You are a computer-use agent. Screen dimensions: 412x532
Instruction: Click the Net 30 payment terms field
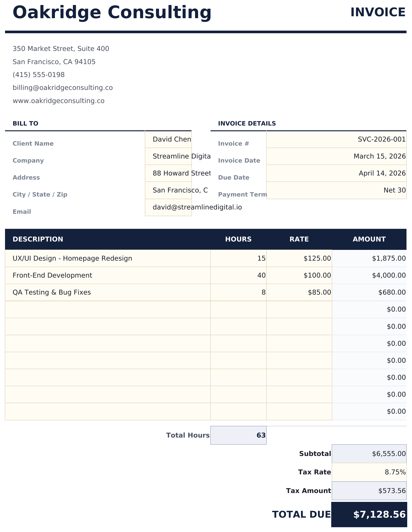[336, 190]
